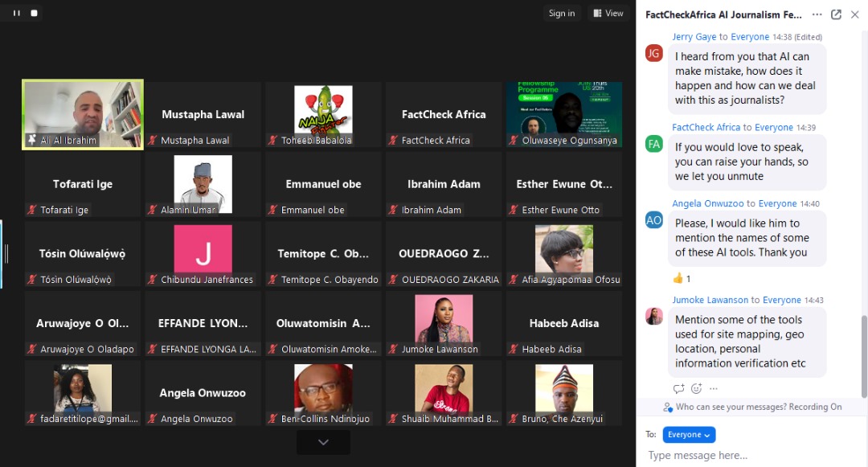Click muted mic icon for Esther Ewune Otto
Image resolution: width=868 pixels, height=467 pixels.
point(514,211)
